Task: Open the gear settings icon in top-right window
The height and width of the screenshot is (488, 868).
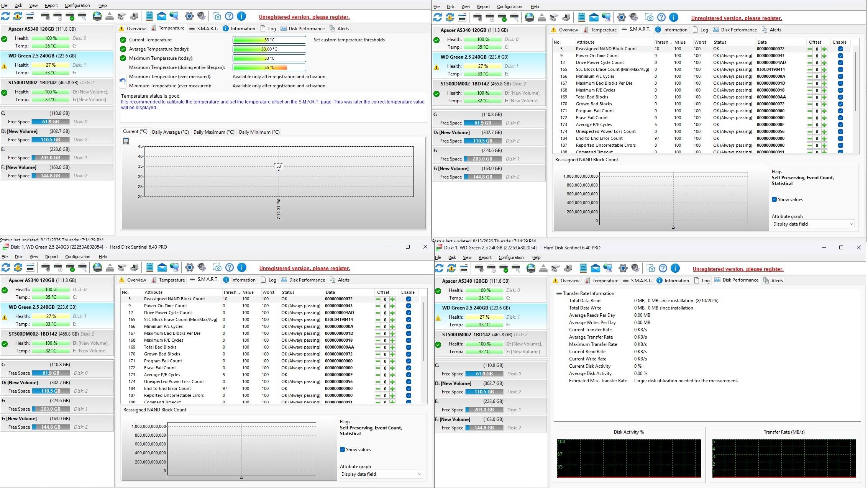Action: (622, 17)
